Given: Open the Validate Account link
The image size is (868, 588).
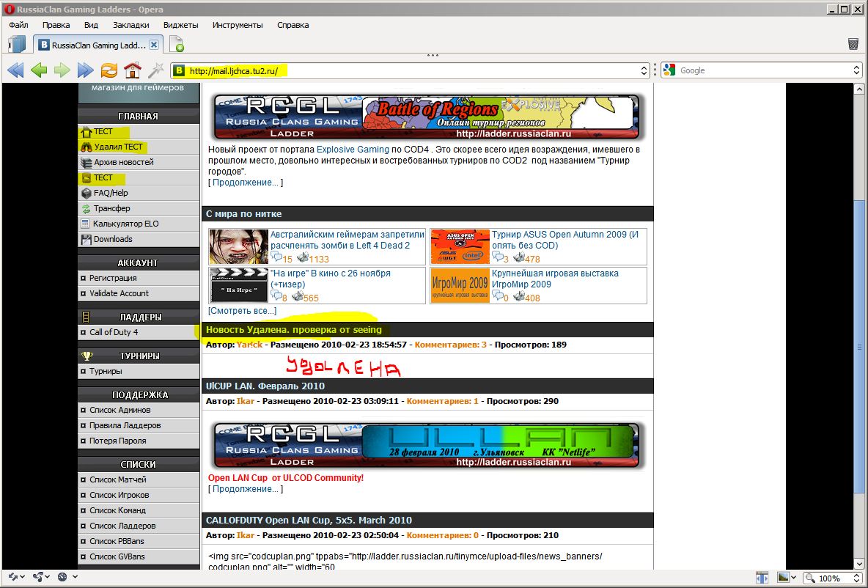Looking at the screenshot, I should point(119,293).
